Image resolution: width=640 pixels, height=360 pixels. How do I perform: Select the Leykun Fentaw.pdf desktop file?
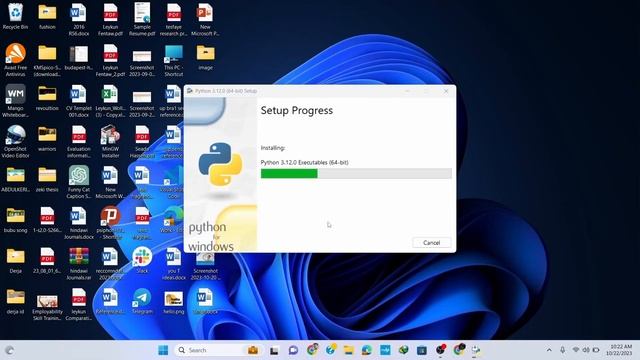point(110,20)
